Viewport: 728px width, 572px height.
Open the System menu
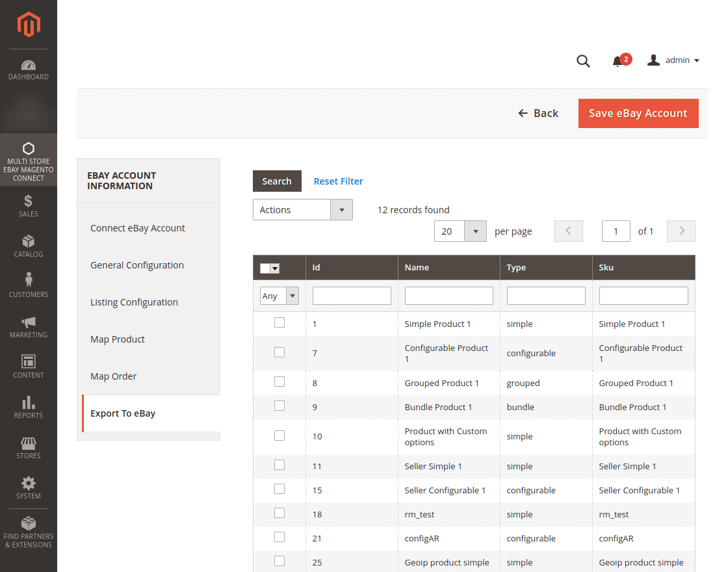(29, 488)
